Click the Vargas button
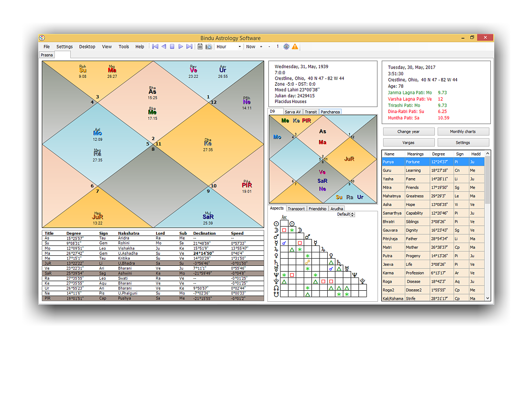Screen dimensions: 532x410 409,143
